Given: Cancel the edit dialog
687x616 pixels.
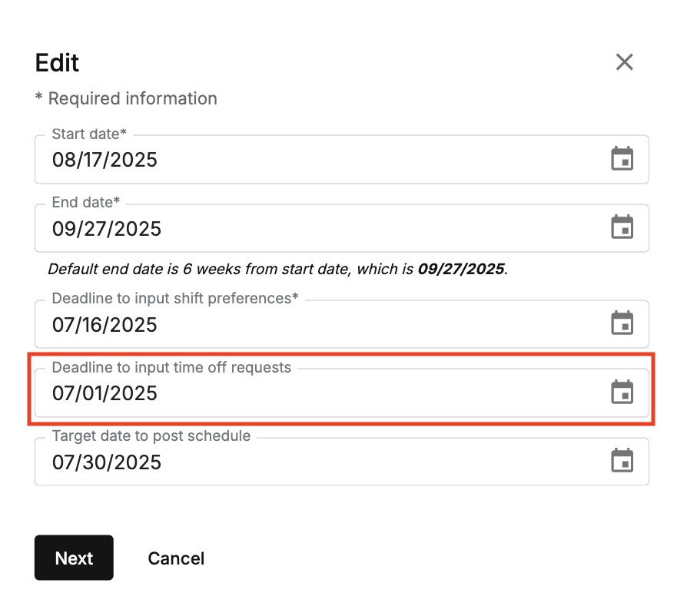Looking at the screenshot, I should 176,558.
